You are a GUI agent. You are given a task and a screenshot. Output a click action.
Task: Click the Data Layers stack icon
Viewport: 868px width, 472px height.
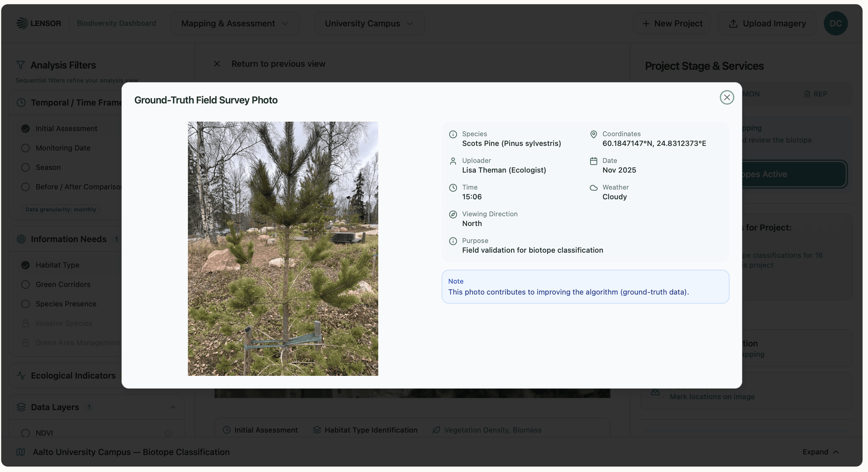[21, 407]
